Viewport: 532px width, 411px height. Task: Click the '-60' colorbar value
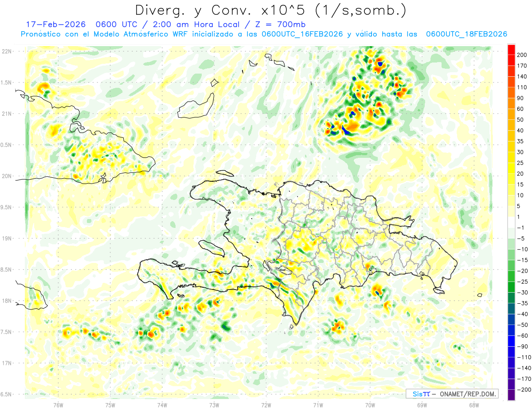tap(522, 336)
